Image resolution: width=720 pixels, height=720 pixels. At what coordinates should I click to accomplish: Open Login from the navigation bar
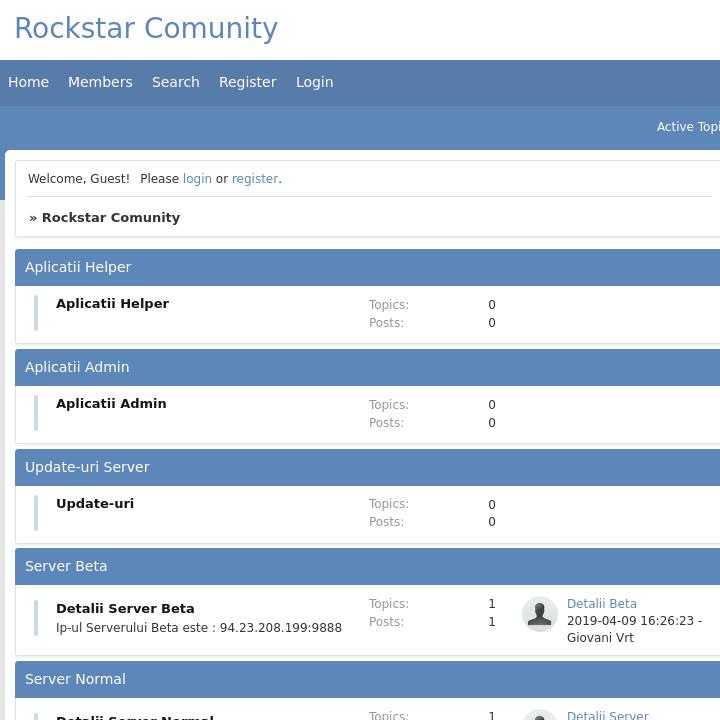314,82
